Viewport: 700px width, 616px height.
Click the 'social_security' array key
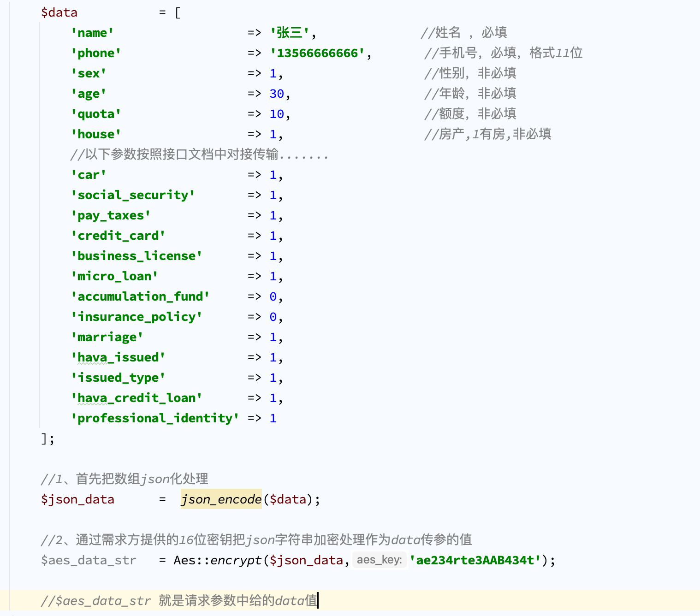pyautogui.click(x=133, y=195)
